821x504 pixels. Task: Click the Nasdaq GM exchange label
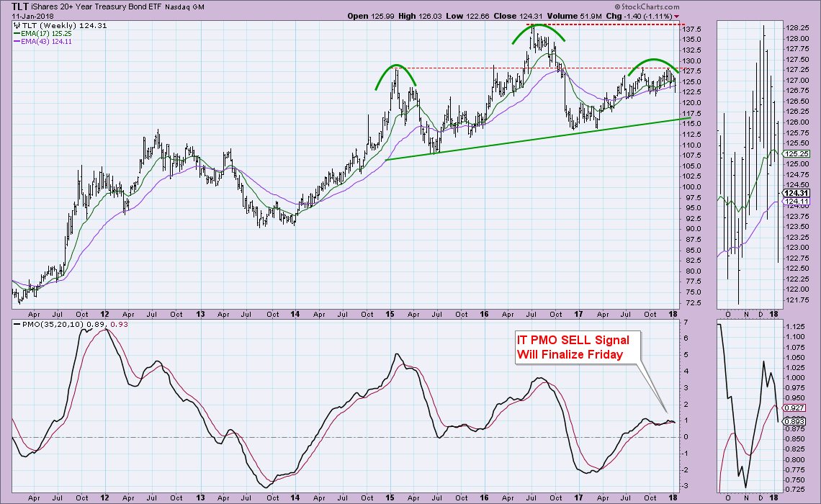(184, 7)
